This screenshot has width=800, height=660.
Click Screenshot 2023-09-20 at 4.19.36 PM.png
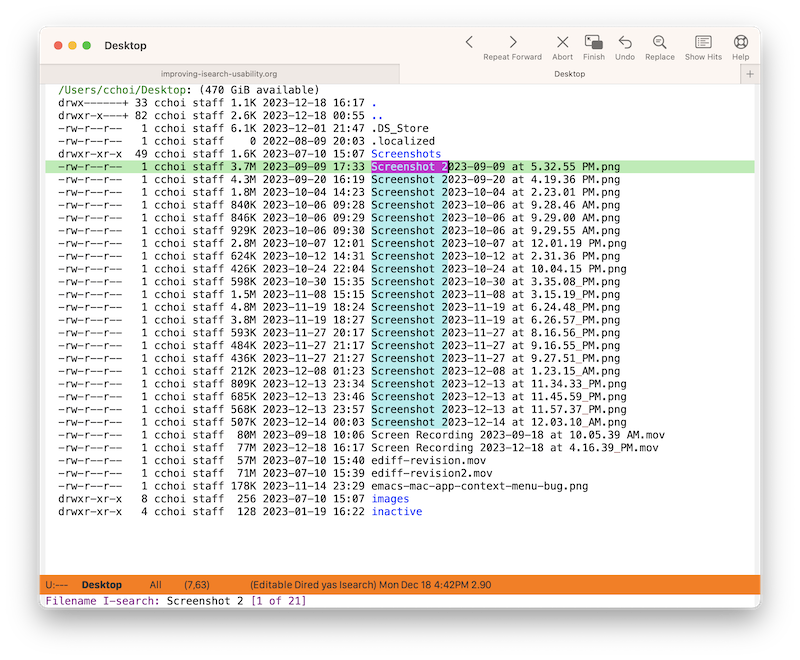click(495, 180)
